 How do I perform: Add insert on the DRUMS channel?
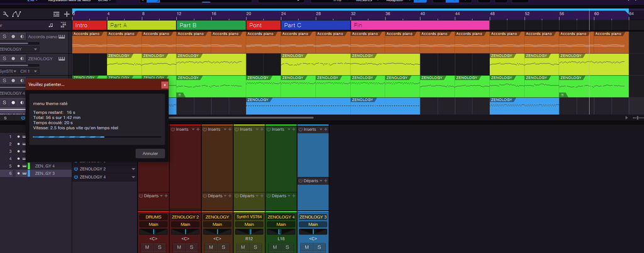point(166,129)
